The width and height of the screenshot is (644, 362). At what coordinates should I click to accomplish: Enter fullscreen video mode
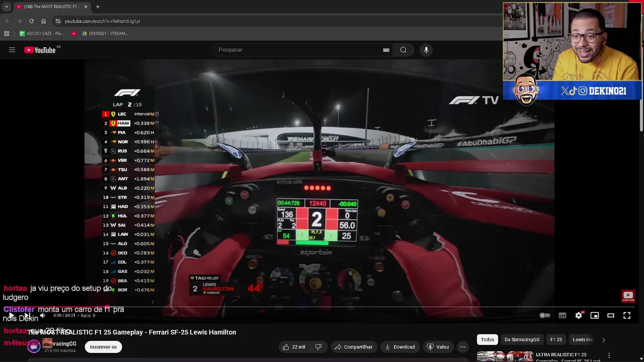627,315
